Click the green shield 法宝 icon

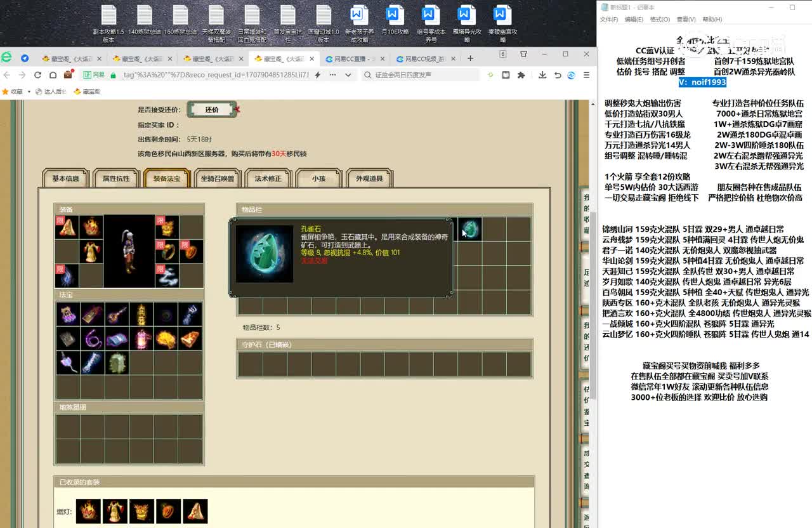click(117, 363)
